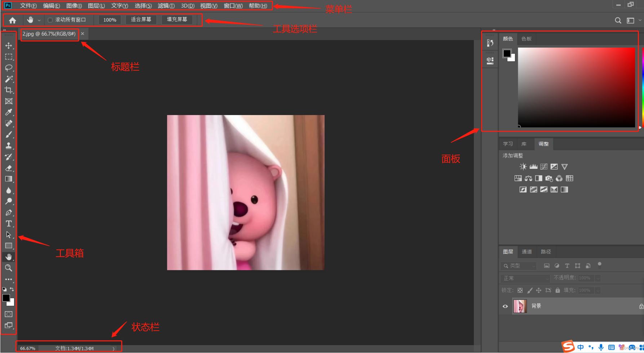Add a Vibrance adjustment
This screenshot has height=353, width=644.
pos(565,167)
